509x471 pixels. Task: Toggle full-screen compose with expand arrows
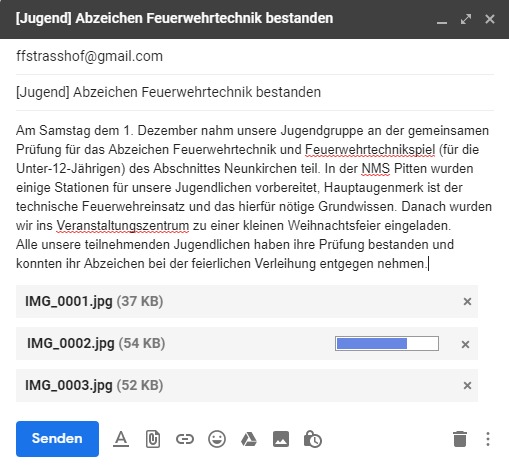[x=466, y=19]
